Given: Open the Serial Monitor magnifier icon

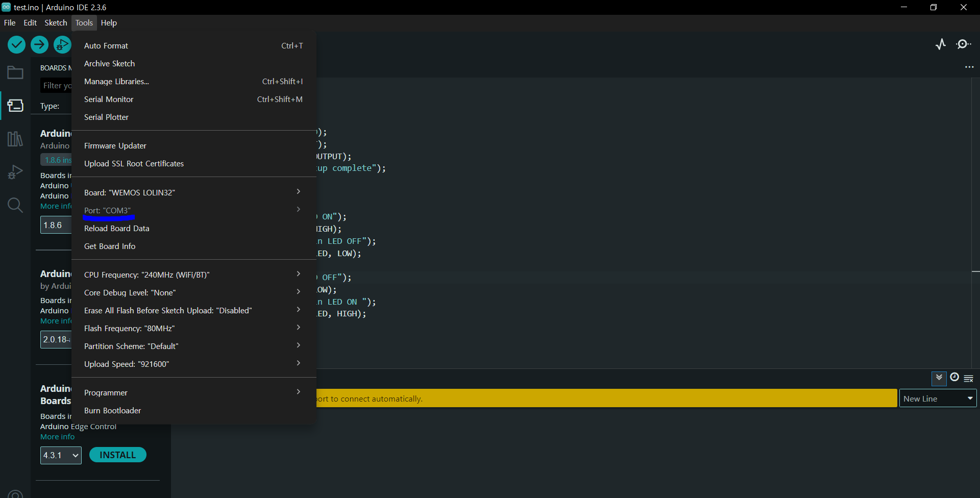Looking at the screenshot, I should point(964,44).
